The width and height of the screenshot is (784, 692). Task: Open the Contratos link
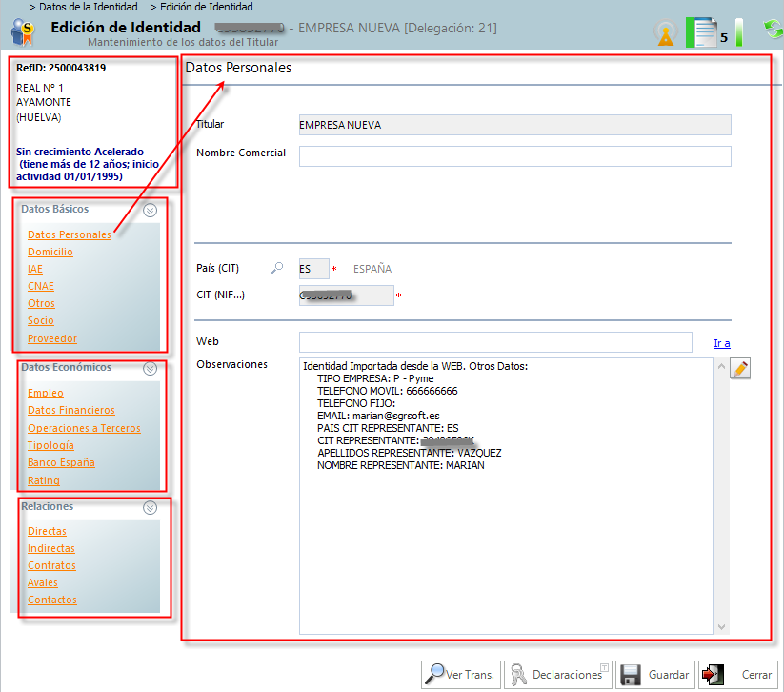click(x=51, y=565)
